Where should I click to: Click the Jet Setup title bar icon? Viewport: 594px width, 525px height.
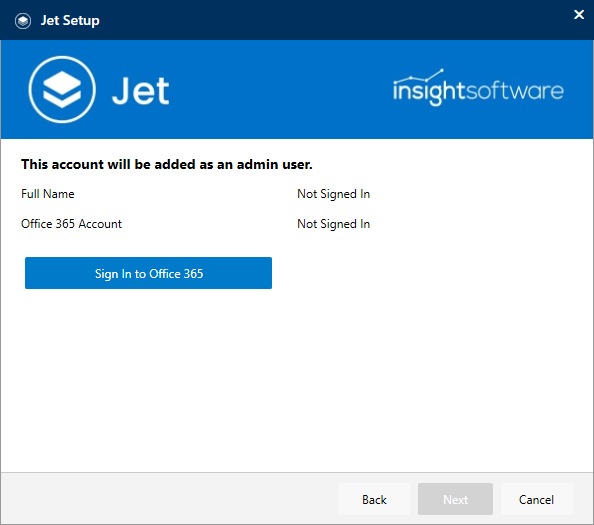click(23, 21)
